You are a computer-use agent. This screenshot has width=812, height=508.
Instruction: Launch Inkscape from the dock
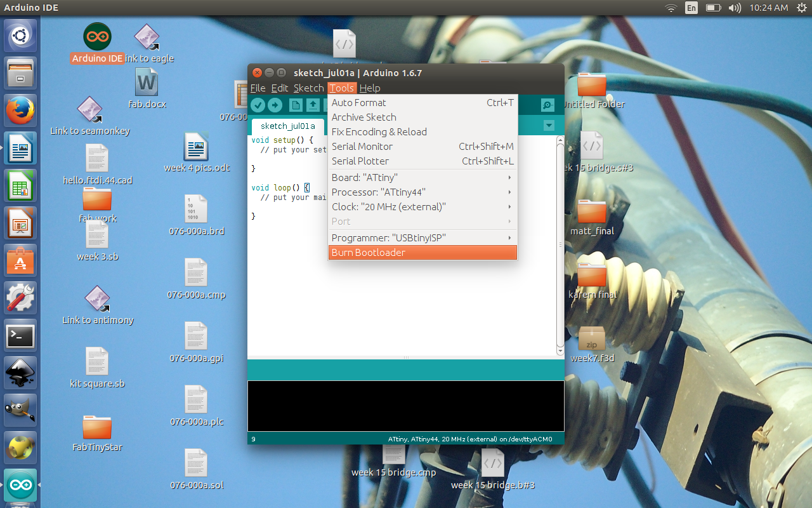click(x=20, y=373)
